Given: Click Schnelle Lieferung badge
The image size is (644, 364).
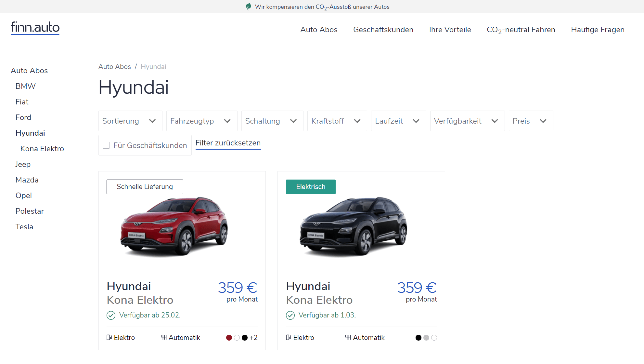Looking at the screenshot, I should click(x=145, y=187).
